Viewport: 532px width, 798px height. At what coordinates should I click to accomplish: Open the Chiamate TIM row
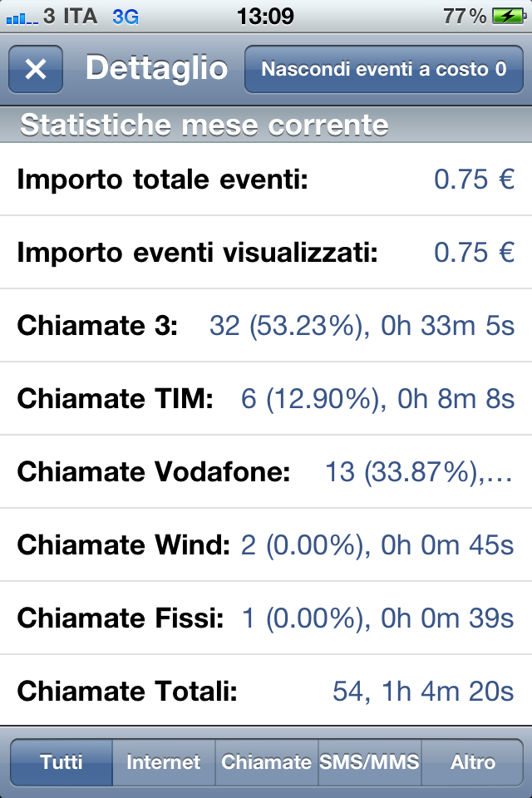point(266,398)
